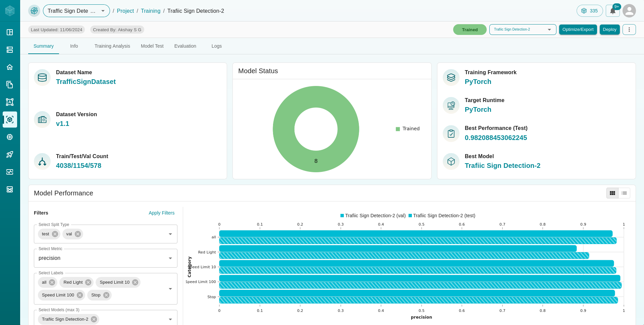The image size is (644, 325).
Task: Click the project globe icon in header
Action: click(34, 11)
